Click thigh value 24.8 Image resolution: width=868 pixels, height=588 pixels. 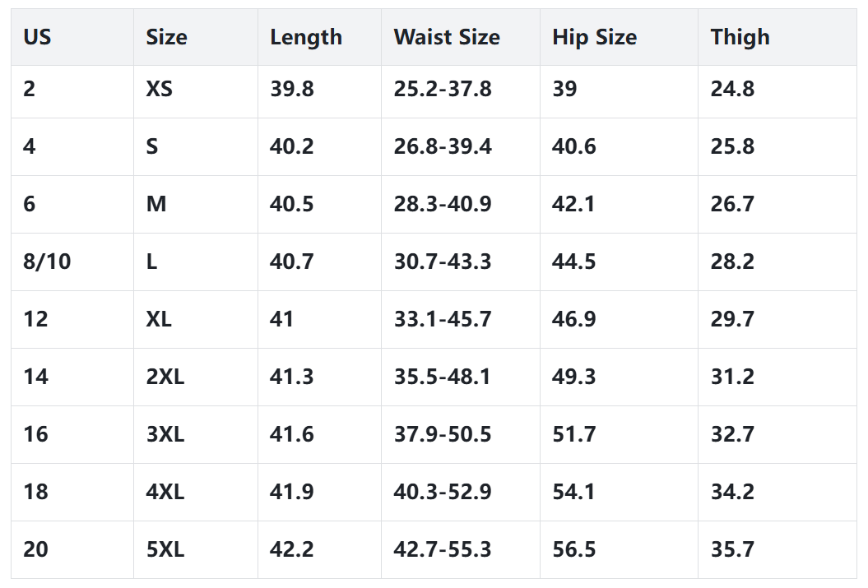732,89
